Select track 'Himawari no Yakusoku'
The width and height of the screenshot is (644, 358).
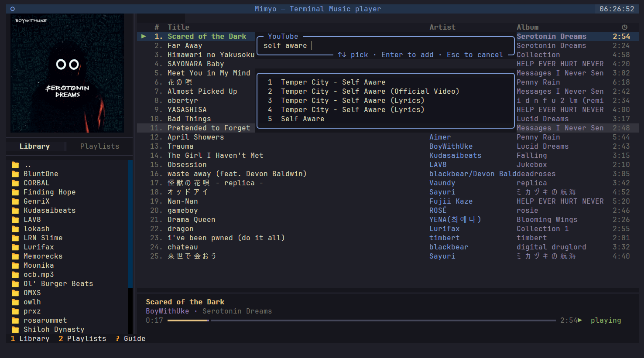[211, 55]
